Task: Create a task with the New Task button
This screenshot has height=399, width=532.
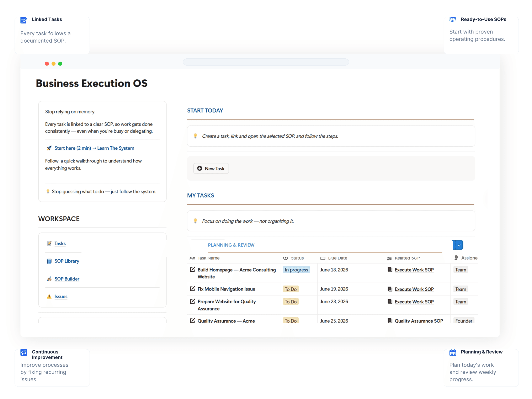Action: (x=211, y=168)
